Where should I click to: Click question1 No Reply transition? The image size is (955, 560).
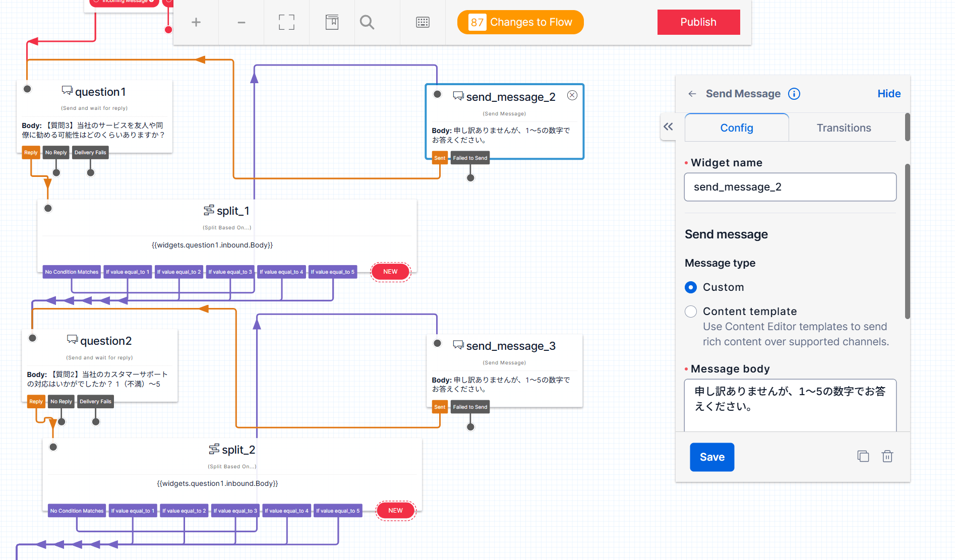coord(56,152)
